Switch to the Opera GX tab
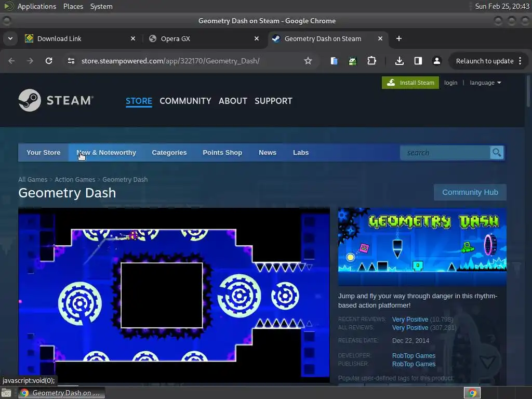 [204, 38]
